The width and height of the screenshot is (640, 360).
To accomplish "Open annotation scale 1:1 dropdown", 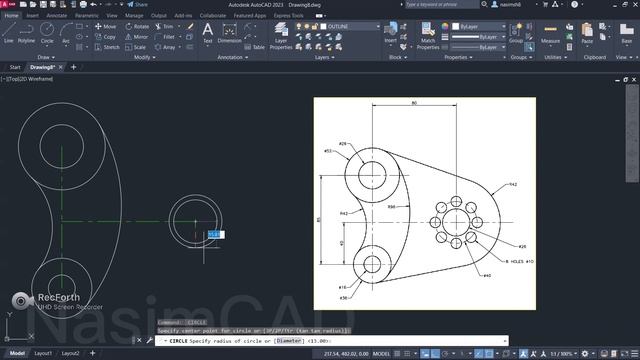I will (x=564, y=353).
